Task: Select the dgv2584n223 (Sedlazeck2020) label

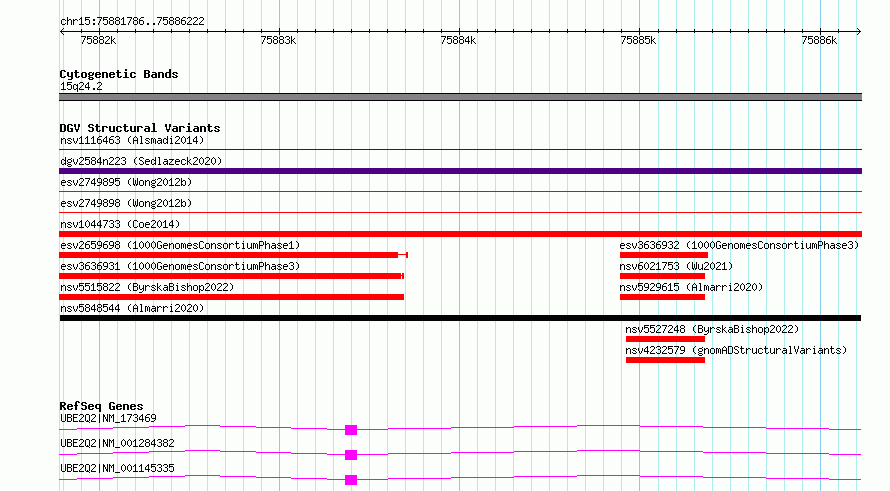Action: tap(141, 161)
